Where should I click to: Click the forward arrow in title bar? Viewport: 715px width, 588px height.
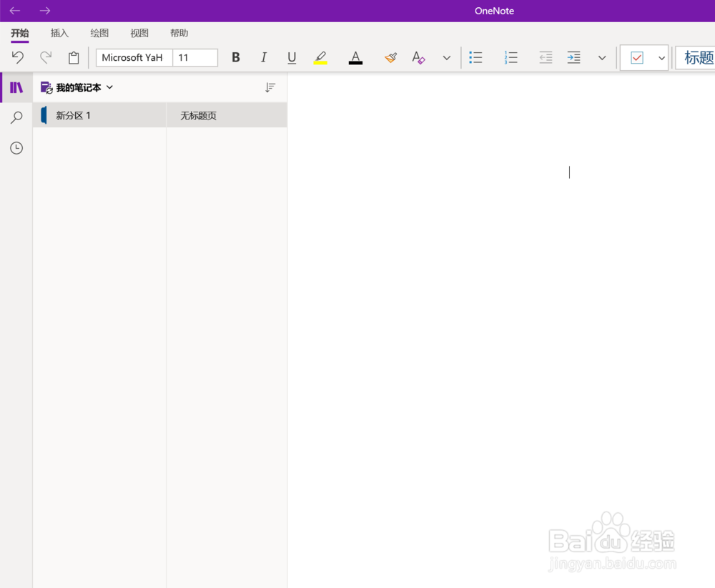(44, 11)
